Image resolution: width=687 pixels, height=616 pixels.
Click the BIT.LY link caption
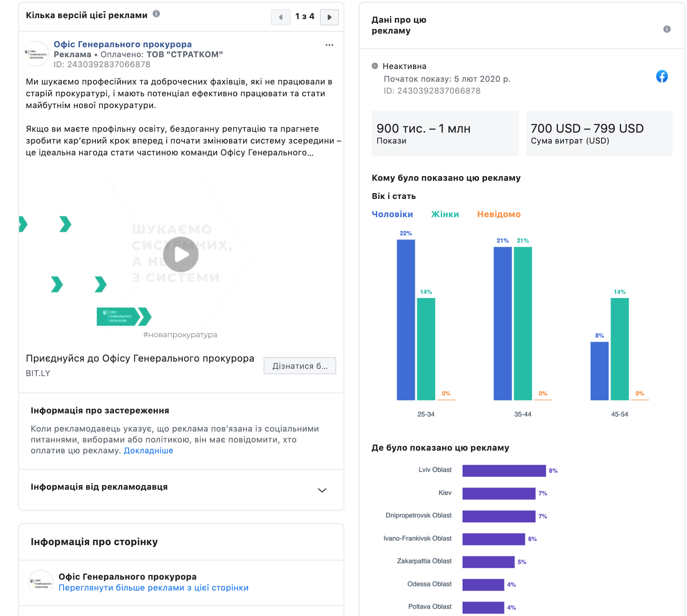point(38,373)
